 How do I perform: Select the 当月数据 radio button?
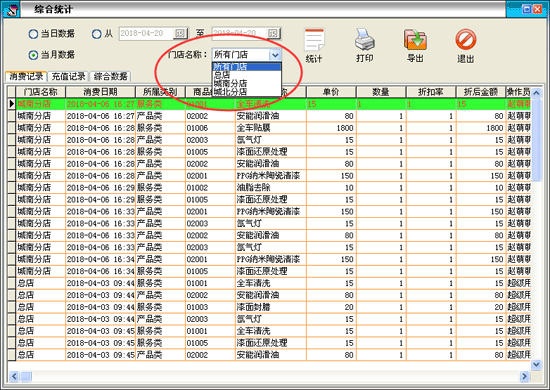pyautogui.click(x=33, y=55)
